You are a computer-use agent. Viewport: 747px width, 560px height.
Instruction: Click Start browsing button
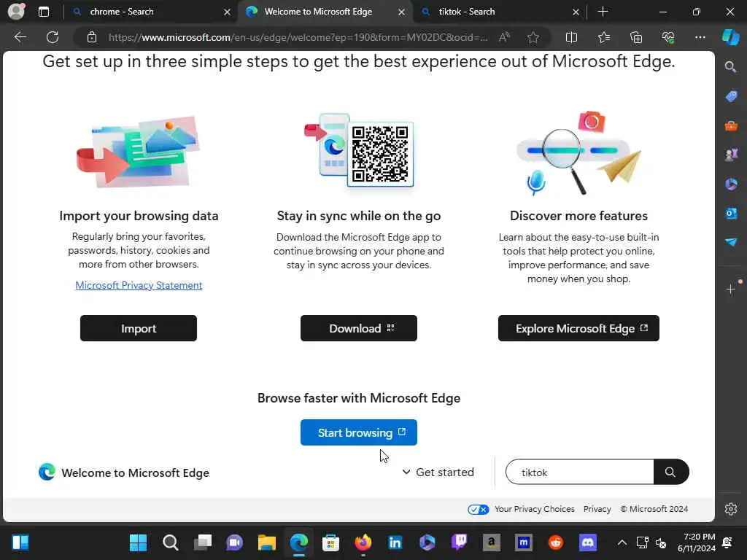pos(359,432)
